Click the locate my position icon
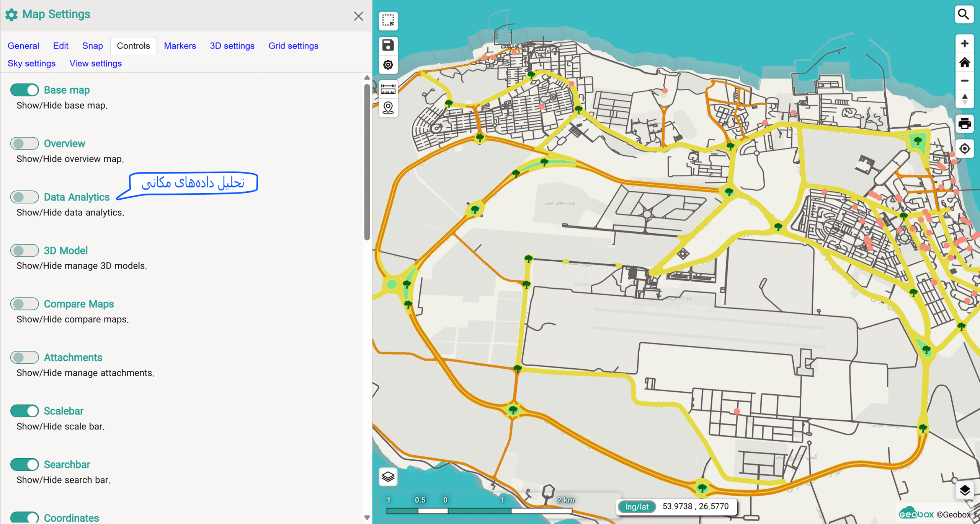The height and width of the screenshot is (524, 980). 964,148
